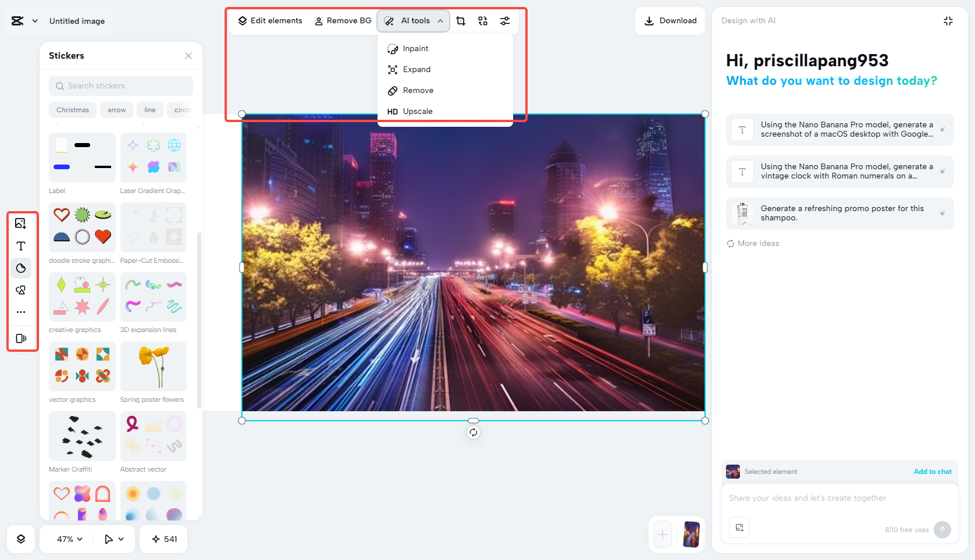
Task: Select the Shapes tool in sidebar
Action: 21,290
